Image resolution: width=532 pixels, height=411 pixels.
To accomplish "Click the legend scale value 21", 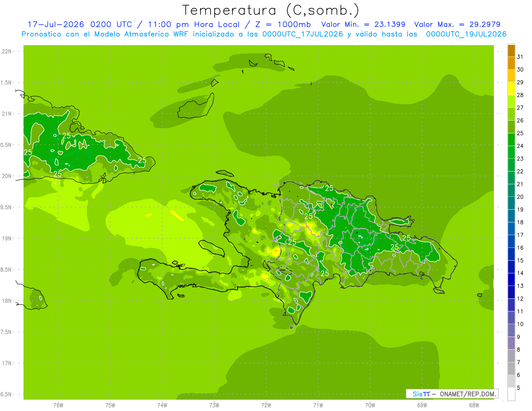I will [520, 184].
